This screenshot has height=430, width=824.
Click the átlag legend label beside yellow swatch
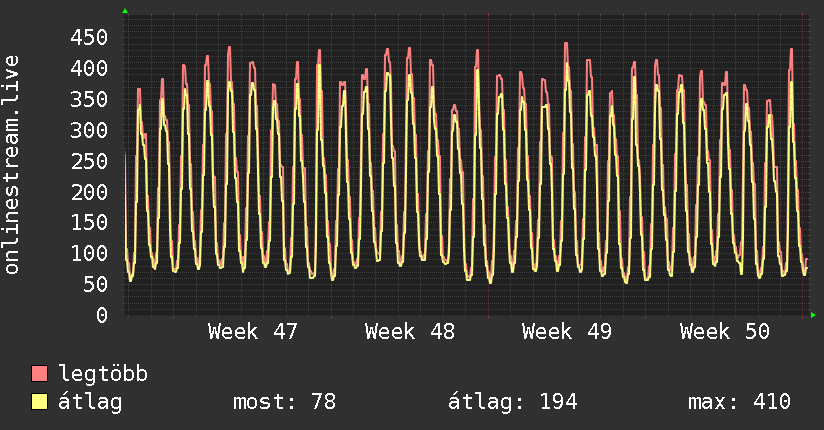point(90,403)
